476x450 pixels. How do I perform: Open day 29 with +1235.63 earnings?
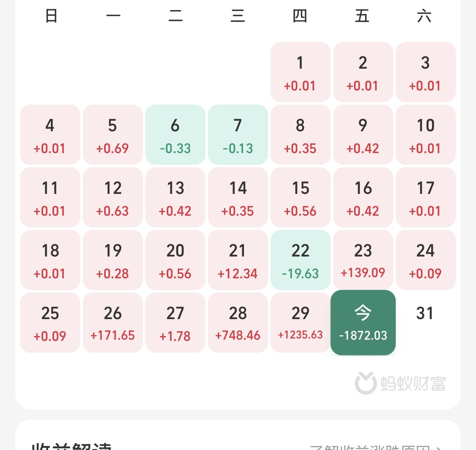pos(300,323)
